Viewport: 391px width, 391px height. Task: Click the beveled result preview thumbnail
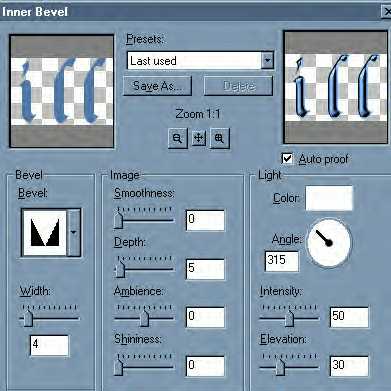[x=335, y=87]
